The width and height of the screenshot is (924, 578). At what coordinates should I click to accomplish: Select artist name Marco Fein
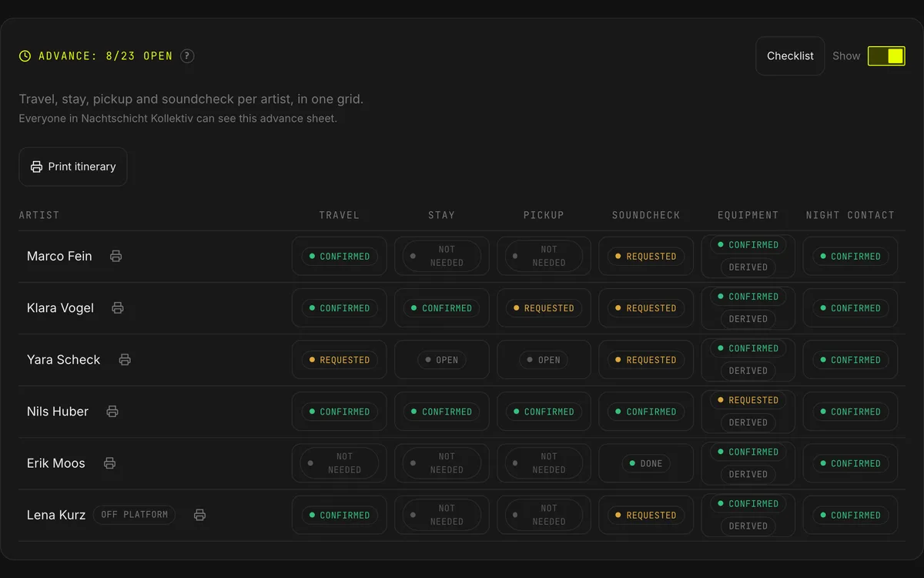click(x=59, y=257)
